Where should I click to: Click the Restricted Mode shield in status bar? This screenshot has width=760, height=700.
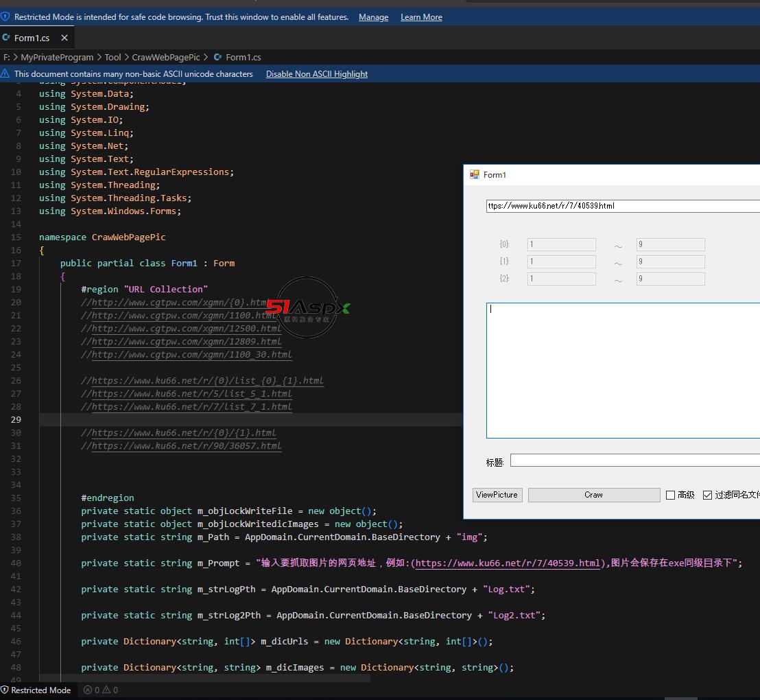[x=4, y=690]
